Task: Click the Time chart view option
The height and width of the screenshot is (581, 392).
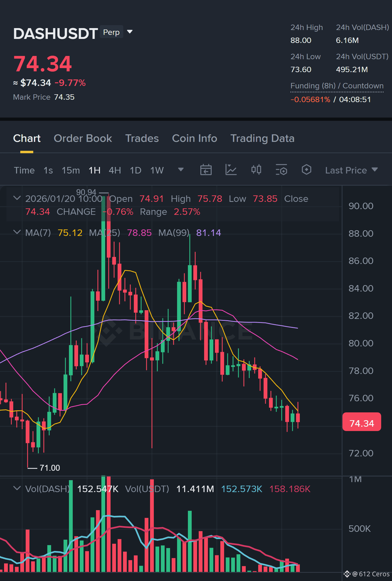Action: click(24, 170)
